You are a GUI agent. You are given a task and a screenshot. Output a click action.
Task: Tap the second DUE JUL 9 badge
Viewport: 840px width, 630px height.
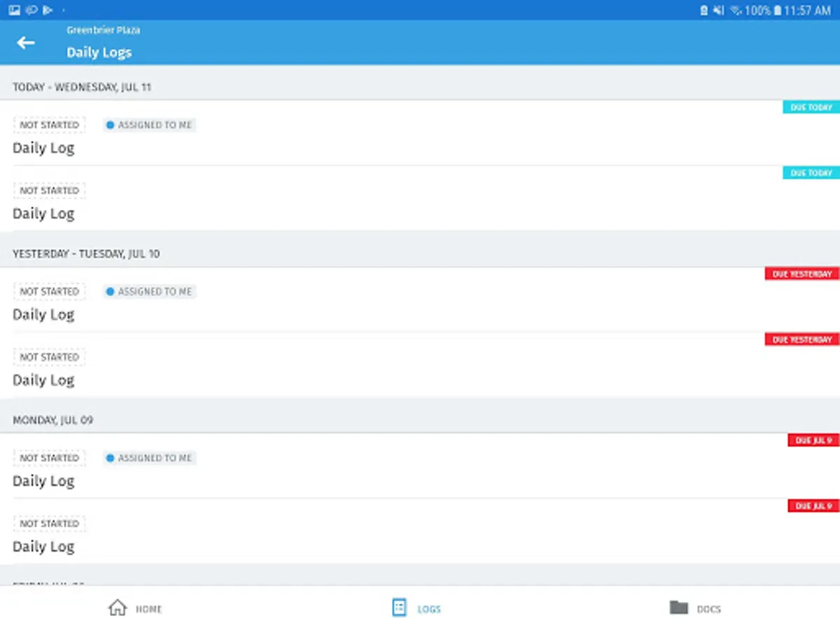(x=814, y=506)
